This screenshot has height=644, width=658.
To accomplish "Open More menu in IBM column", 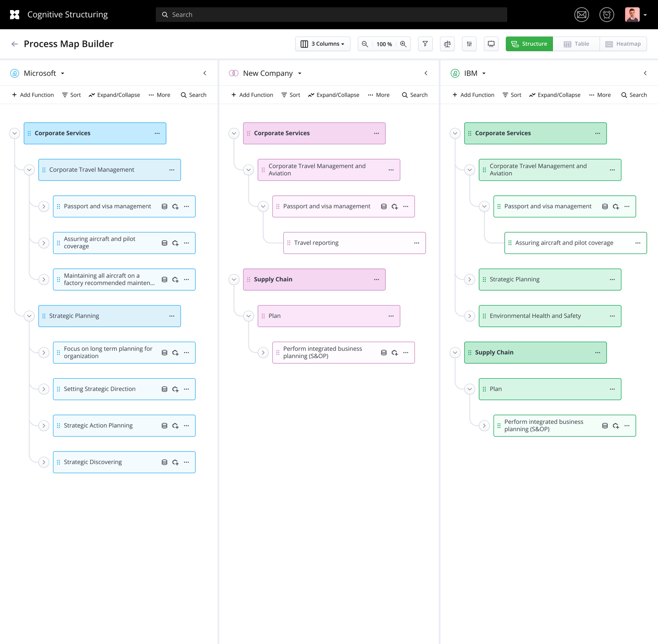I will point(600,95).
